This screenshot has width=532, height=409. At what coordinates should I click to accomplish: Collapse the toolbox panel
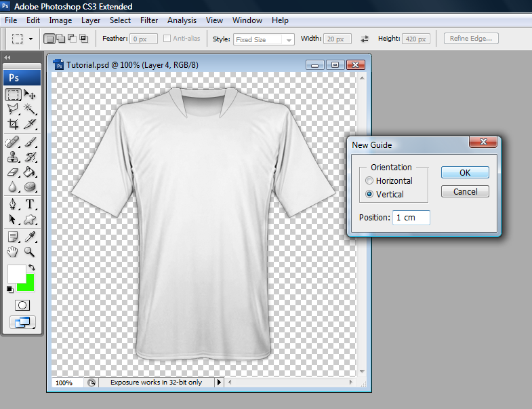[7, 58]
